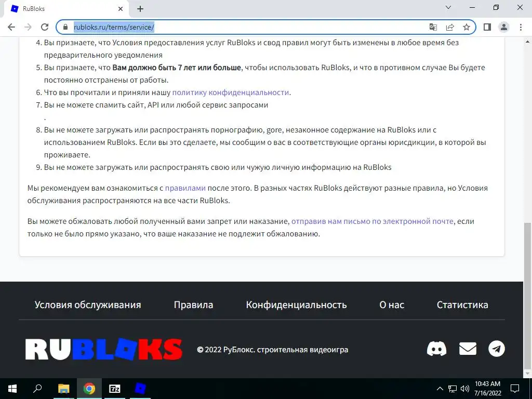Open a new browser tab

coord(140,9)
